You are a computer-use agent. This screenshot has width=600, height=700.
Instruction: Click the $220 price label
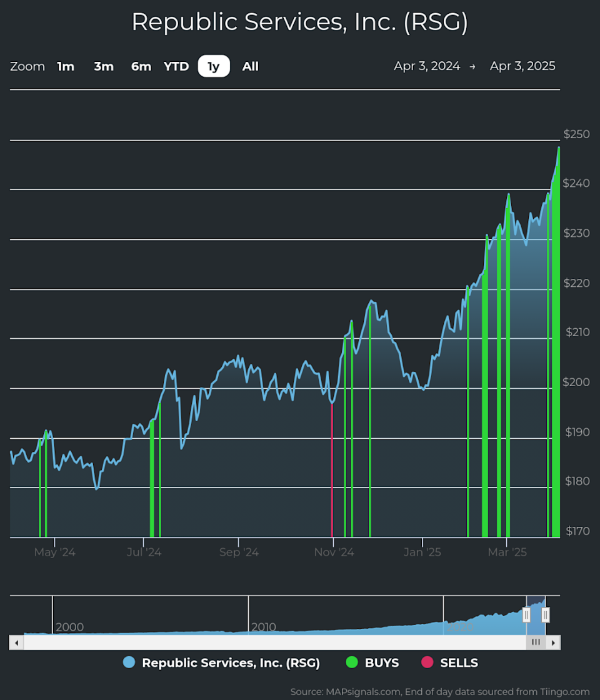tap(576, 283)
